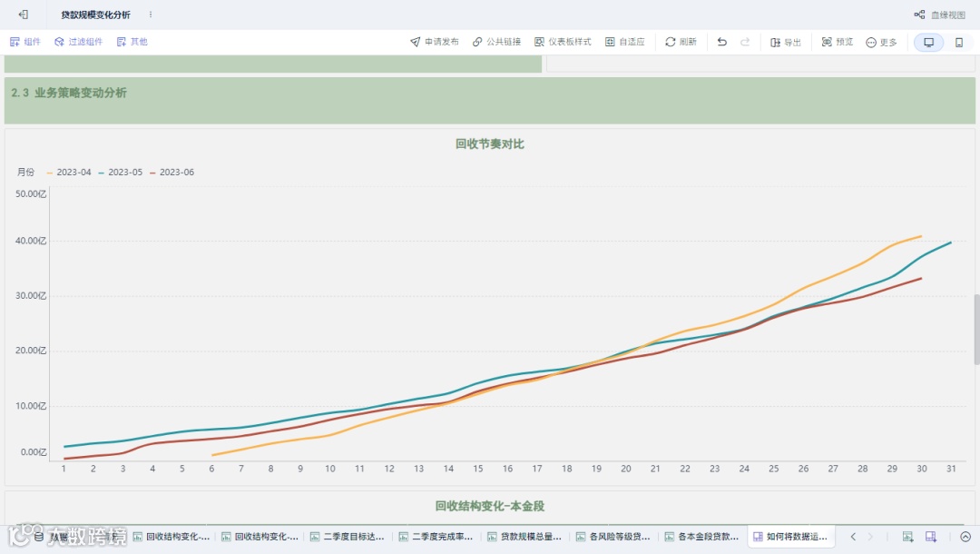Toggle the 2023-04 legend series
This screenshot has width=980, height=554.
(x=69, y=172)
